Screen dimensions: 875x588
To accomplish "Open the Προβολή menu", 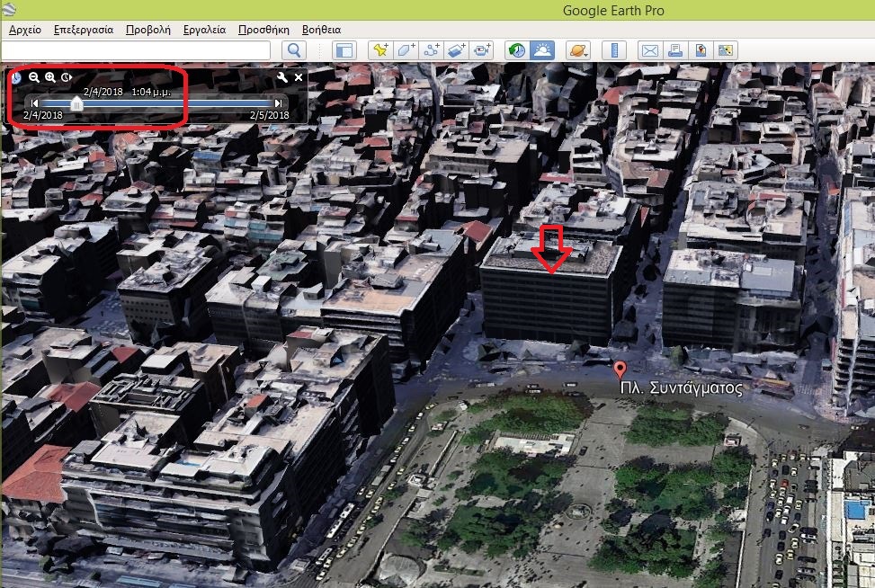I will click(147, 30).
